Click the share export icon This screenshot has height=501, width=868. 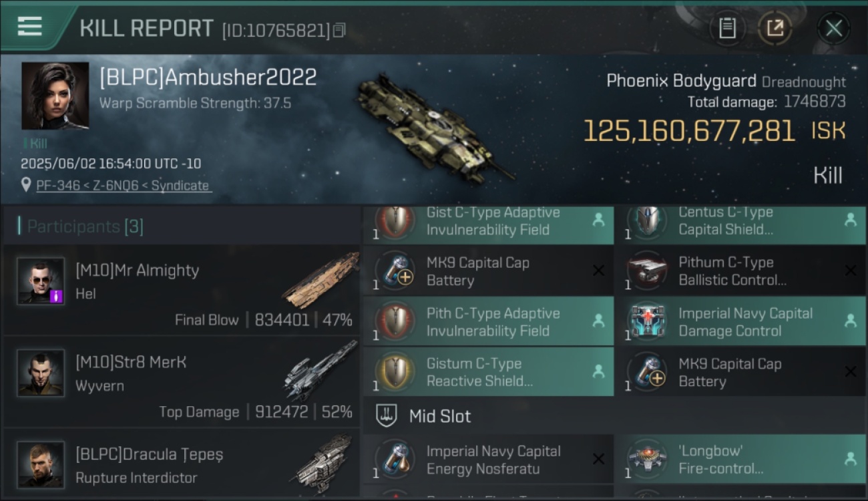pyautogui.click(x=775, y=28)
